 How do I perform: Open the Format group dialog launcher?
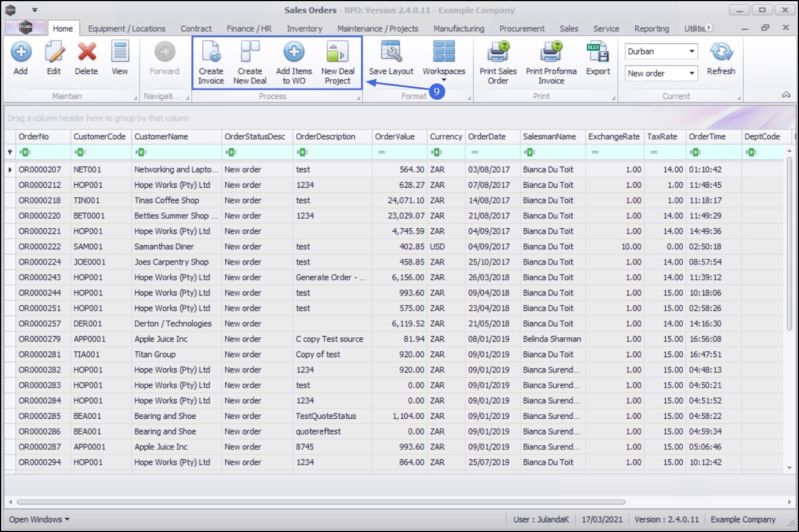[469, 98]
